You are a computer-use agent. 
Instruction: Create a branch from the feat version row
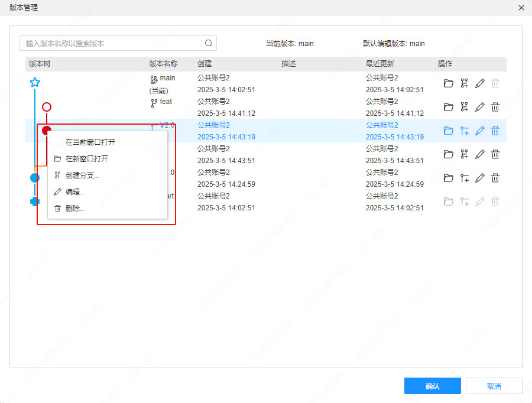465,107
